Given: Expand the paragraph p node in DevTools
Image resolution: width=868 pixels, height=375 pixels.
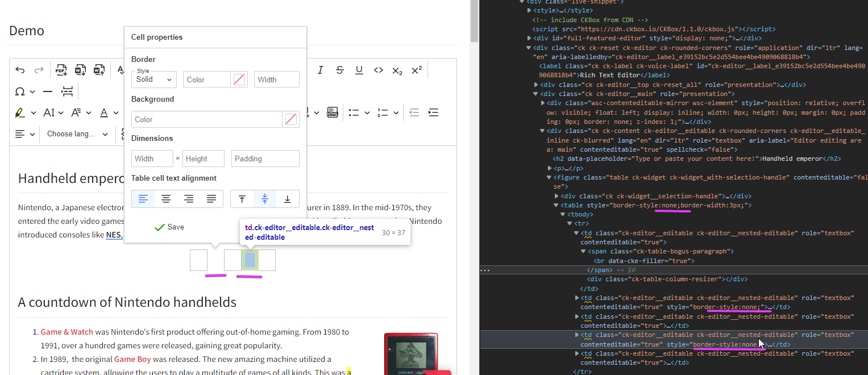Looking at the screenshot, I should 550,168.
